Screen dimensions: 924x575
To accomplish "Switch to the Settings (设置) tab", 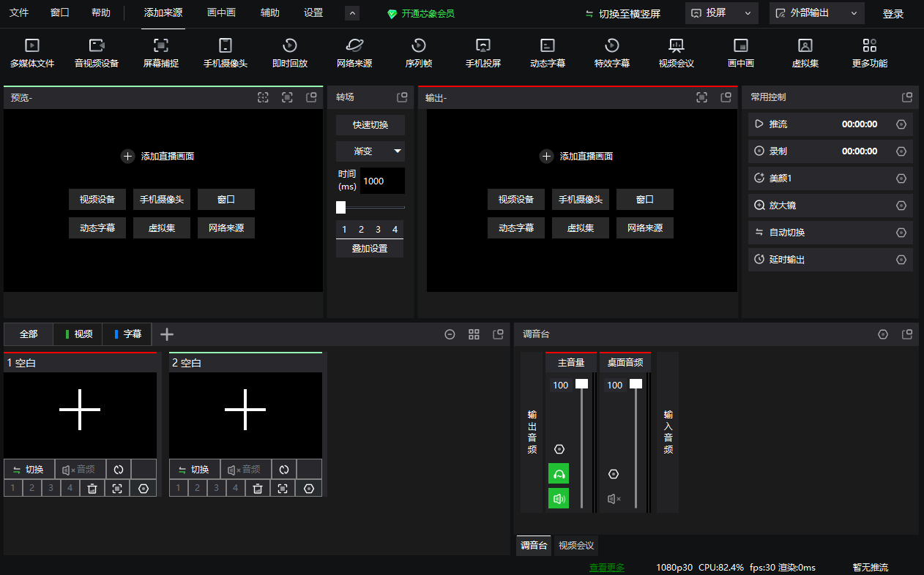I will 313,13.
